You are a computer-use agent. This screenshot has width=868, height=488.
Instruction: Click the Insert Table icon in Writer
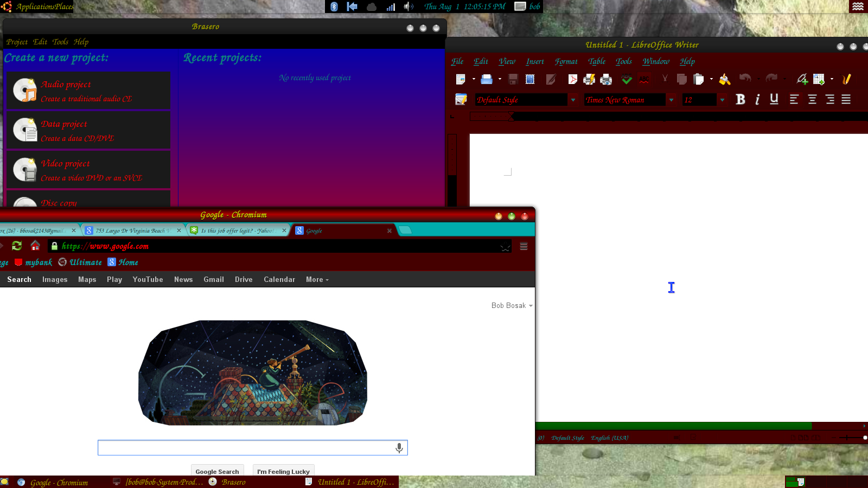click(x=819, y=79)
